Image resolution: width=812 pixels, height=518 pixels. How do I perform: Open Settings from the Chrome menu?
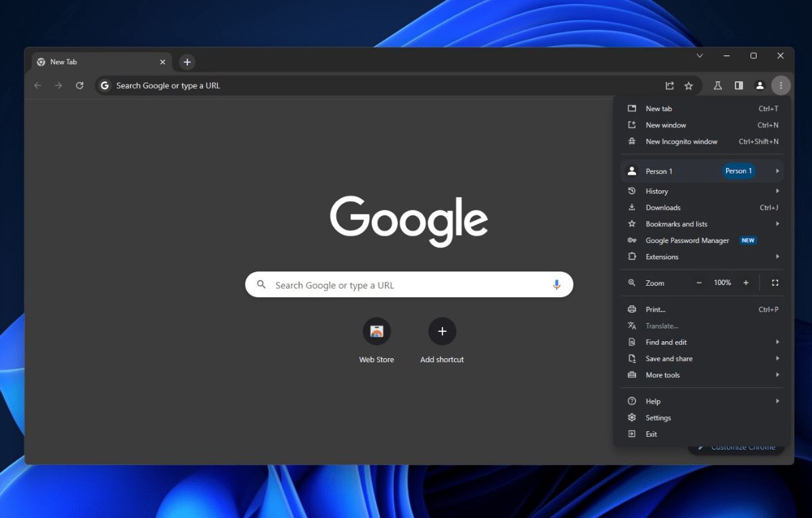[x=658, y=418]
